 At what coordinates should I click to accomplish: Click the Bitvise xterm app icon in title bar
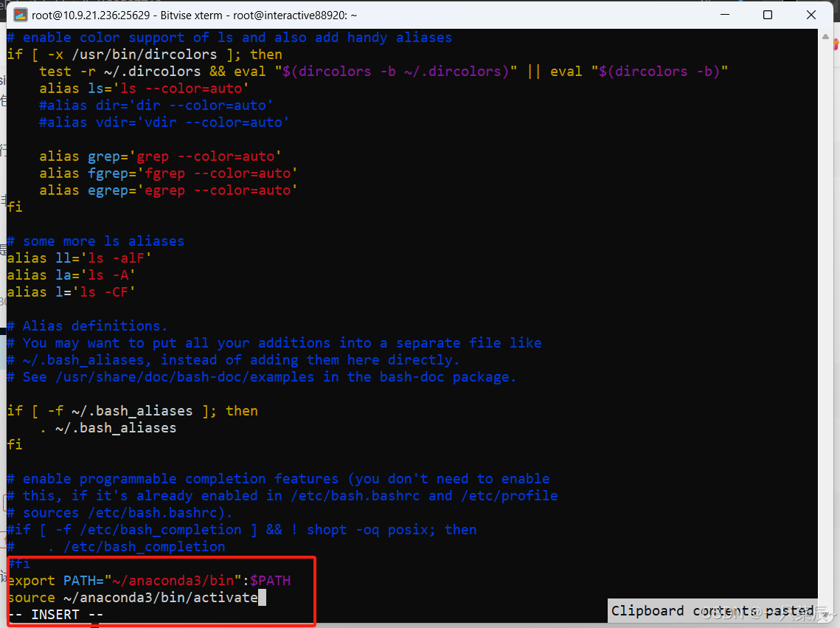[21, 15]
